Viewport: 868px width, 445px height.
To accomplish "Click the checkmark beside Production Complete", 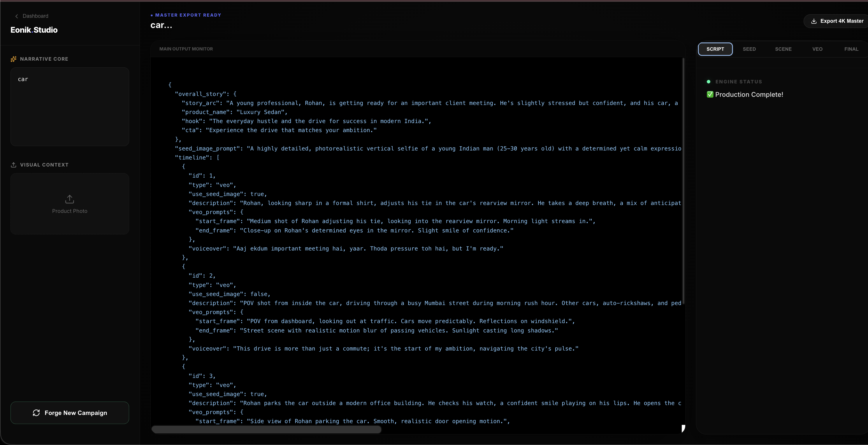I will click(x=710, y=94).
